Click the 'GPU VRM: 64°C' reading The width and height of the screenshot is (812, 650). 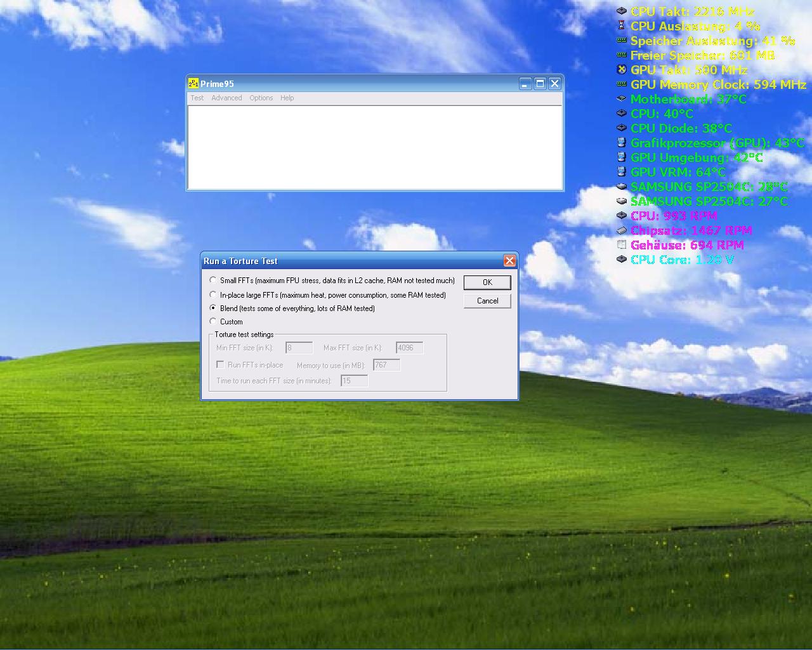point(678,171)
